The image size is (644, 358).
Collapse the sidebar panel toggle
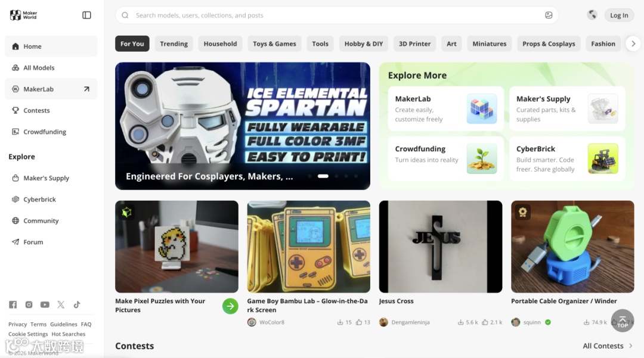86,15
